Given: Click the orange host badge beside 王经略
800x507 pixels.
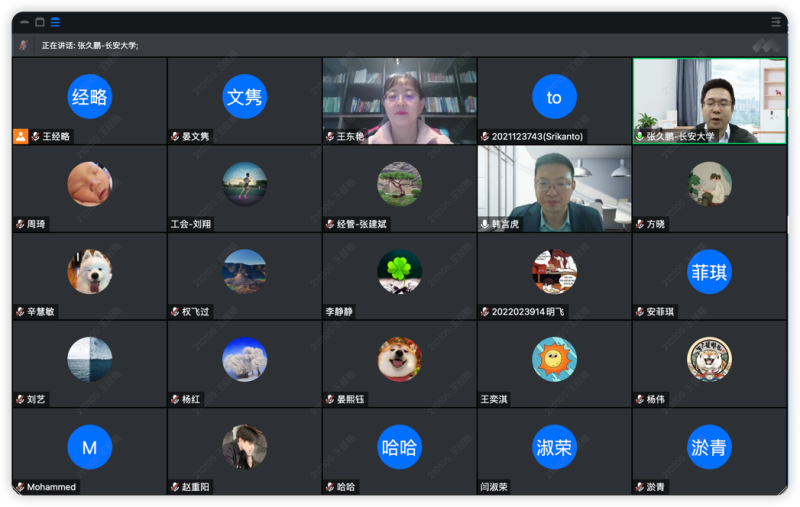Looking at the screenshot, I should (20, 136).
